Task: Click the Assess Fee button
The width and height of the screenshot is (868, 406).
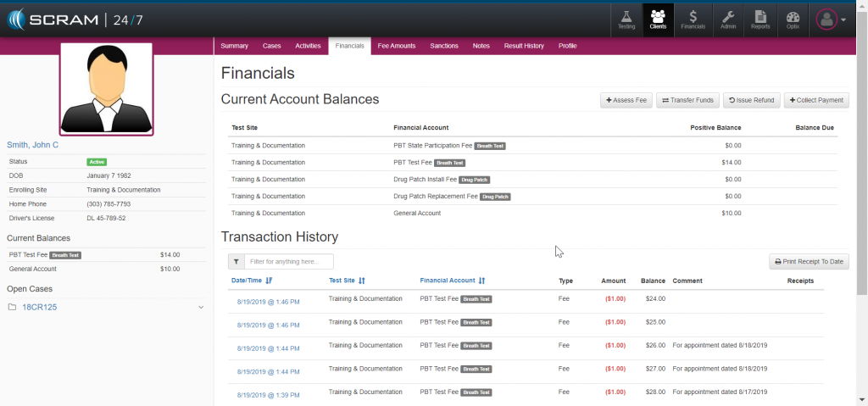Action: [626, 100]
